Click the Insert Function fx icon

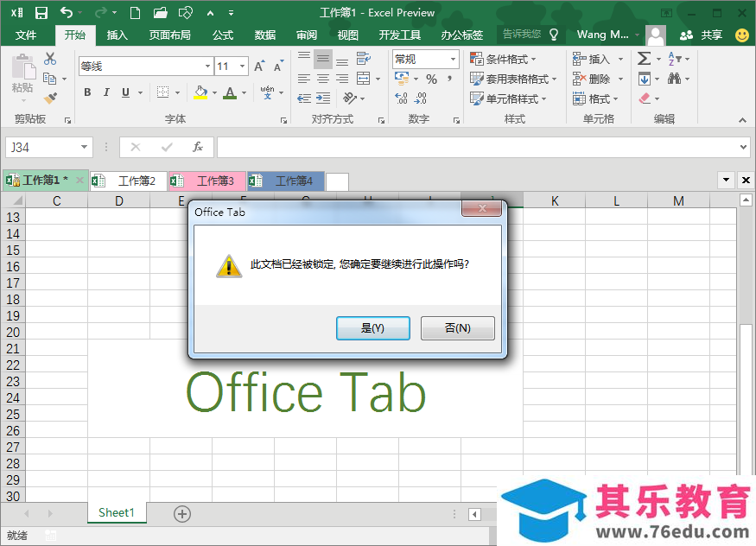197,147
